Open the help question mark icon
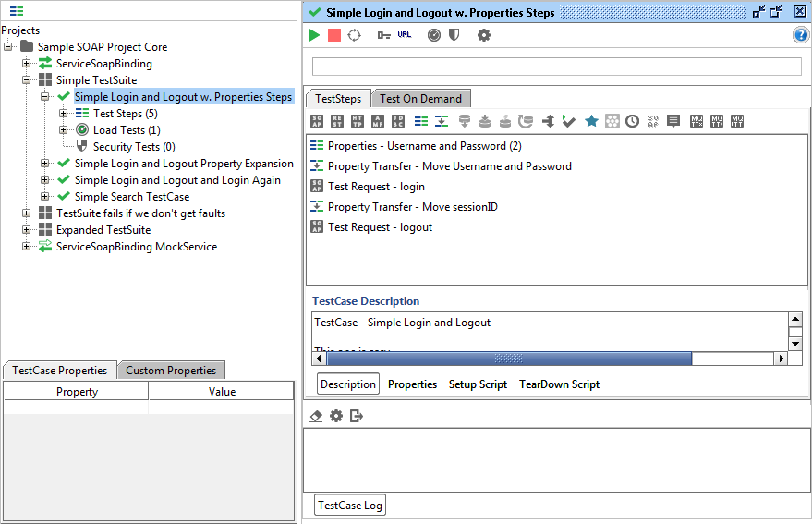The image size is (812, 524). point(801,35)
